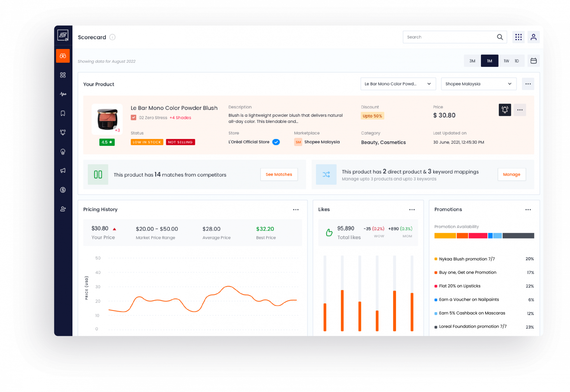Set a price alert via the bell icon
The width and height of the screenshot is (570, 392).
[505, 110]
